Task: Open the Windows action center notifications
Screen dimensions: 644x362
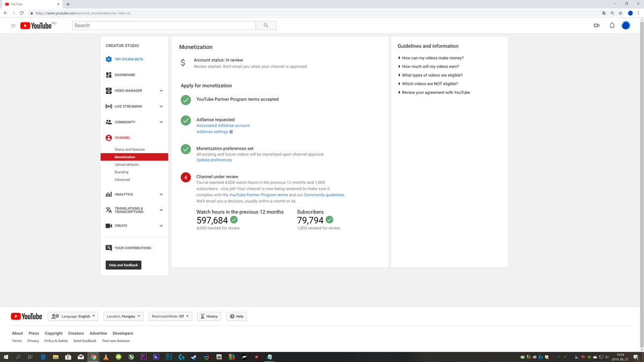Action: 636,357
